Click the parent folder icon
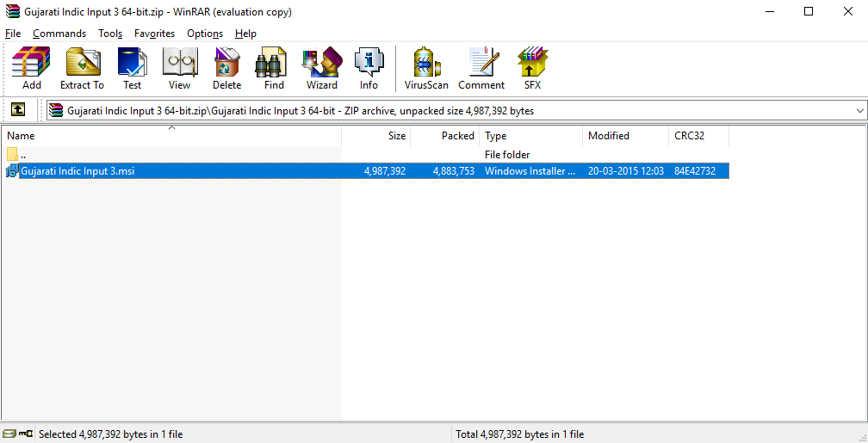The width and height of the screenshot is (868, 443). click(x=12, y=154)
